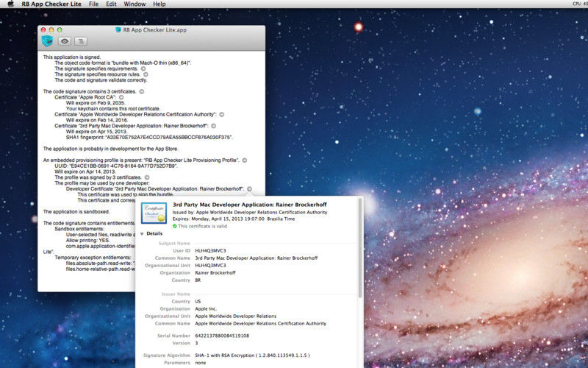Click 'The code and signature validate correctly.' line

click(x=101, y=80)
